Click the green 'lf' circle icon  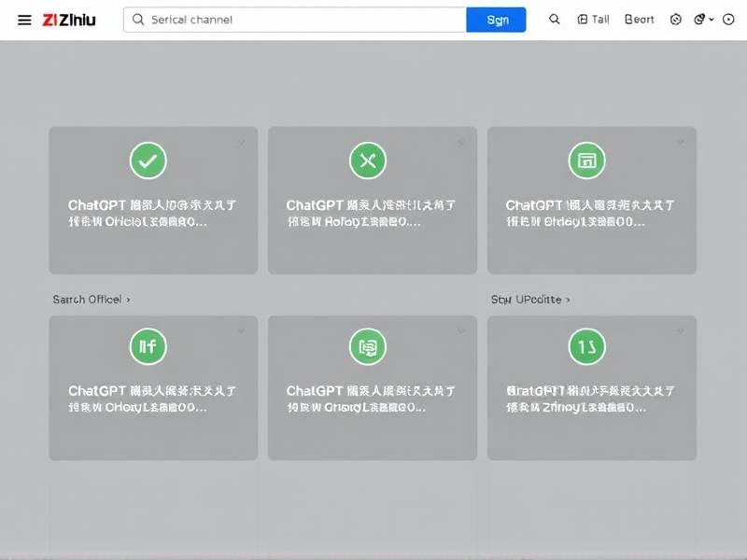tap(148, 347)
